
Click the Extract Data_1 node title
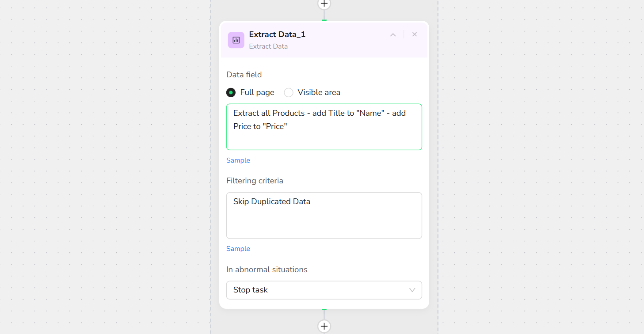[x=277, y=34]
